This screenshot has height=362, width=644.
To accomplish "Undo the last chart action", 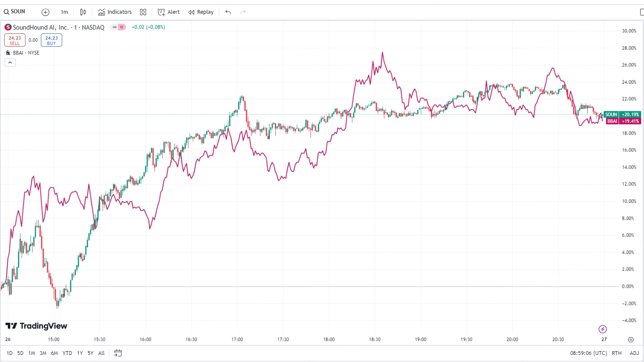I will (228, 12).
